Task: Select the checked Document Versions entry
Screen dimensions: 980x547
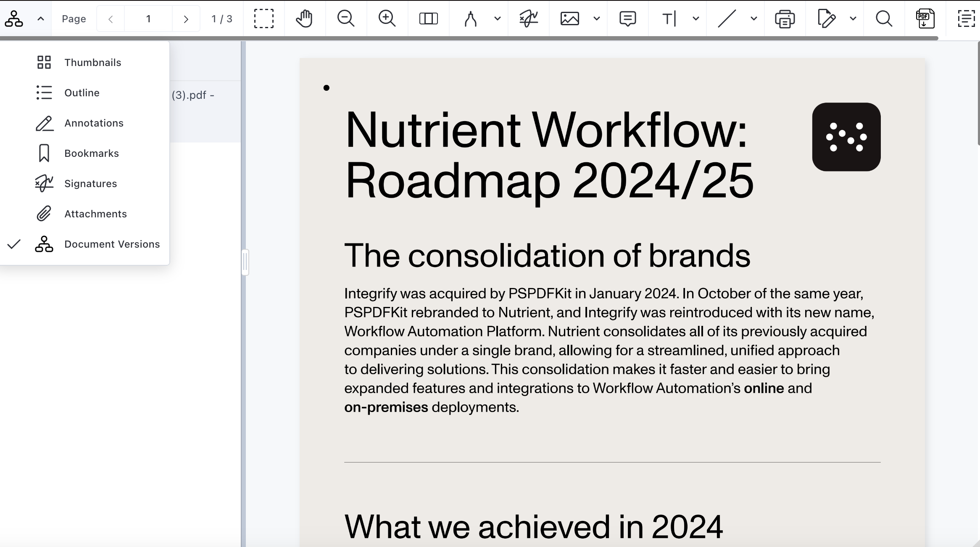Action: (85, 244)
